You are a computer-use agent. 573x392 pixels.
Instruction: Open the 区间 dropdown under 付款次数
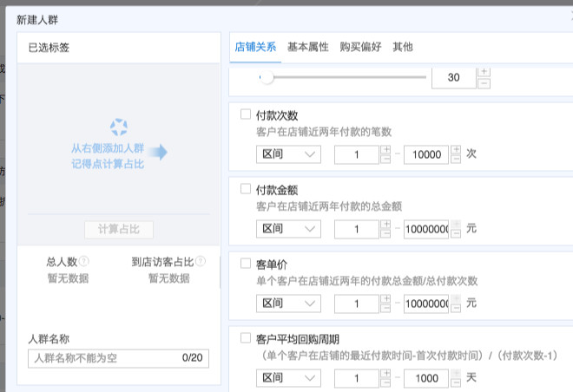point(289,154)
